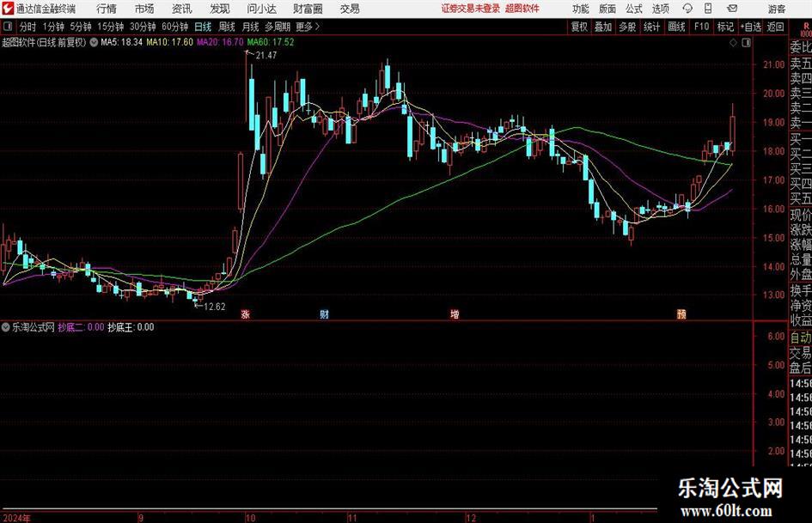Click the 统计 statistics button
Image resolution: width=812 pixels, height=523 pixels.
pos(651,27)
